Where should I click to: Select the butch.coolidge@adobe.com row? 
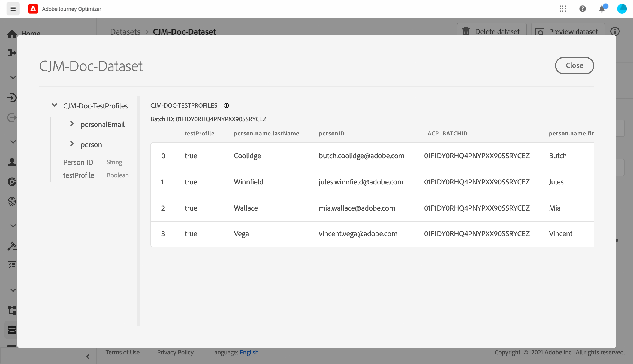[361, 156]
